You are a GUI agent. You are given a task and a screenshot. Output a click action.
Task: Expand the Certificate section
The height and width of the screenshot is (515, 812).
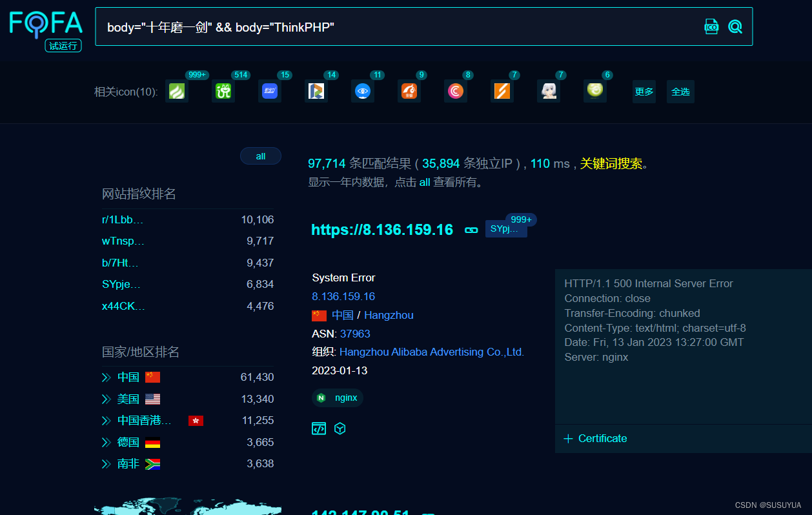tap(595, 438)
